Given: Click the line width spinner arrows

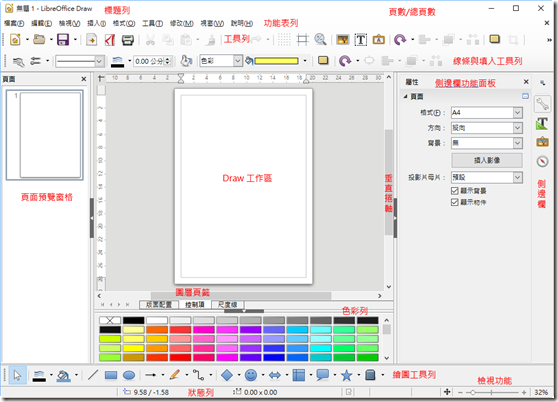Looking at the screenshot, I should tap(168, 61).
